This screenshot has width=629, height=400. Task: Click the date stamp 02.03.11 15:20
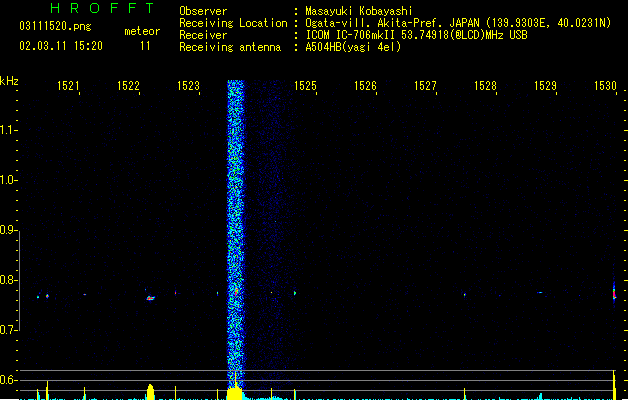tap(61, 46)
